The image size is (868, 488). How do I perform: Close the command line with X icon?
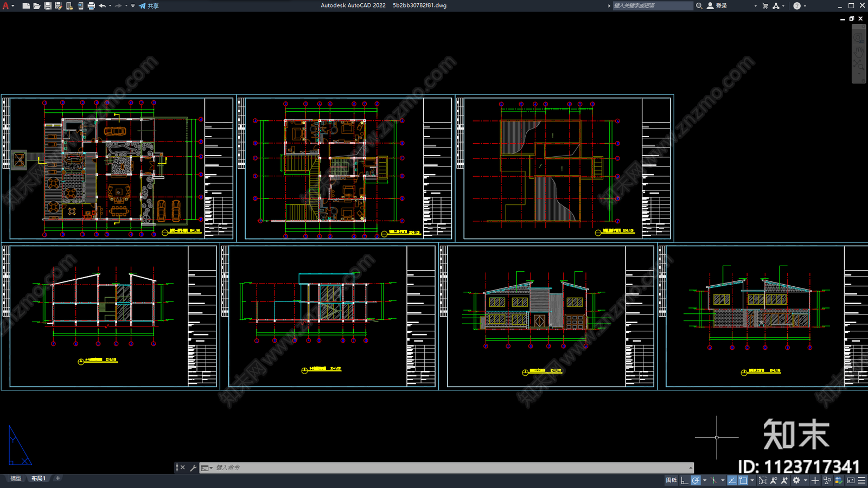(182, 467)
